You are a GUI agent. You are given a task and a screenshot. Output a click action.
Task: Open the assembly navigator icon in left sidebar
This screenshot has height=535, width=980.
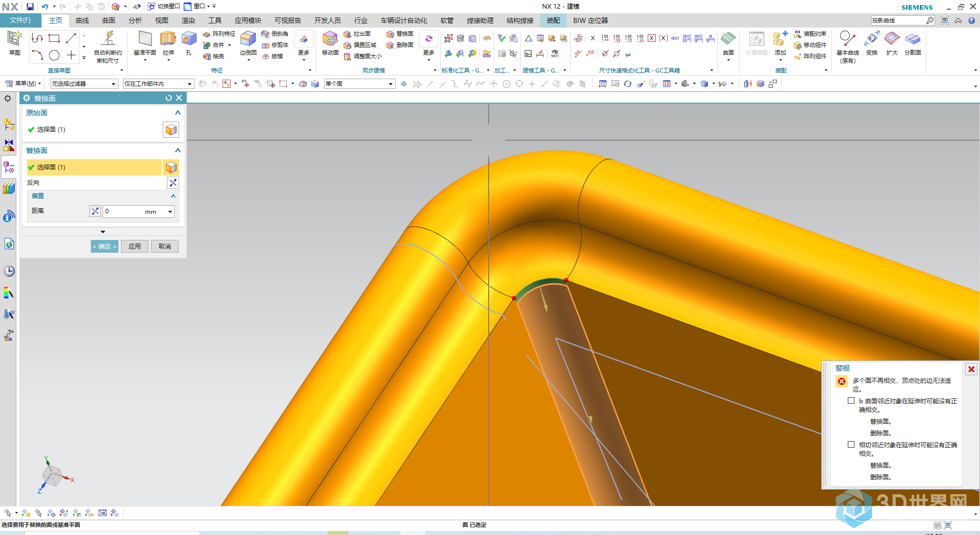(9, 124)
